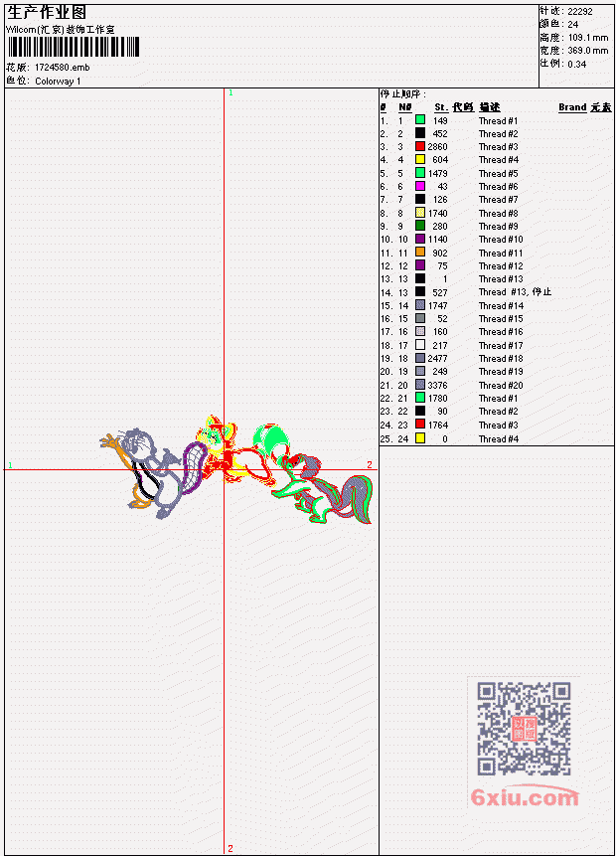Viewport: 616px width, 856px height.
Task: Select the Thread #14 description
Action: point(501,306)
